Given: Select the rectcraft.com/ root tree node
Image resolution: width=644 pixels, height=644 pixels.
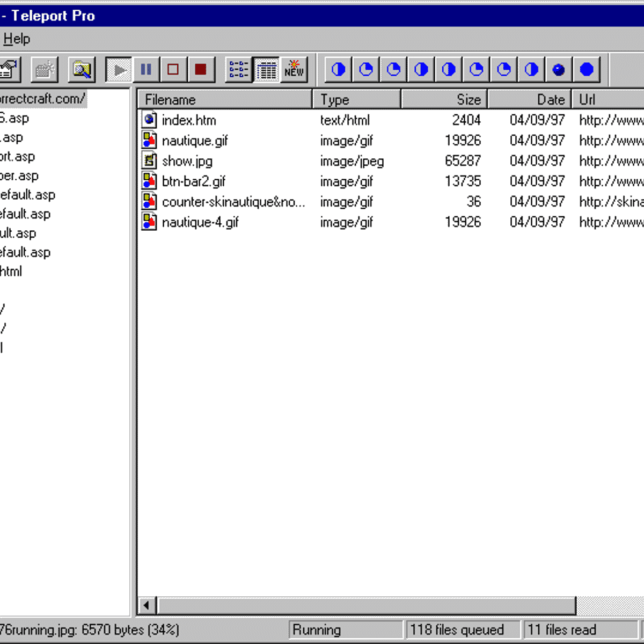Looking at the screenshot, I should 42,99.
